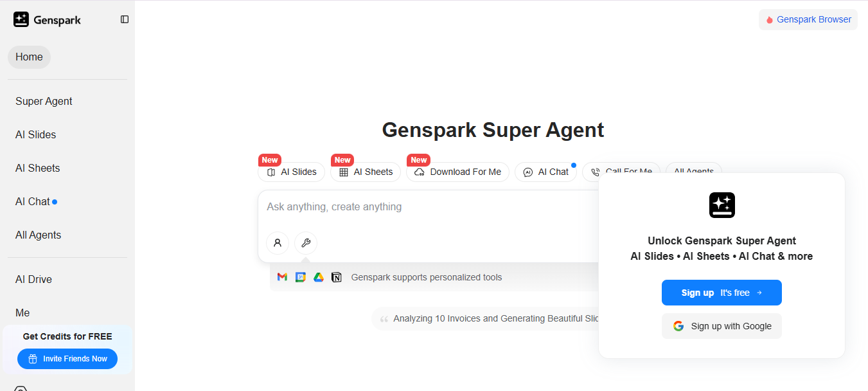Select the Download For Me chip

point(457,172)
